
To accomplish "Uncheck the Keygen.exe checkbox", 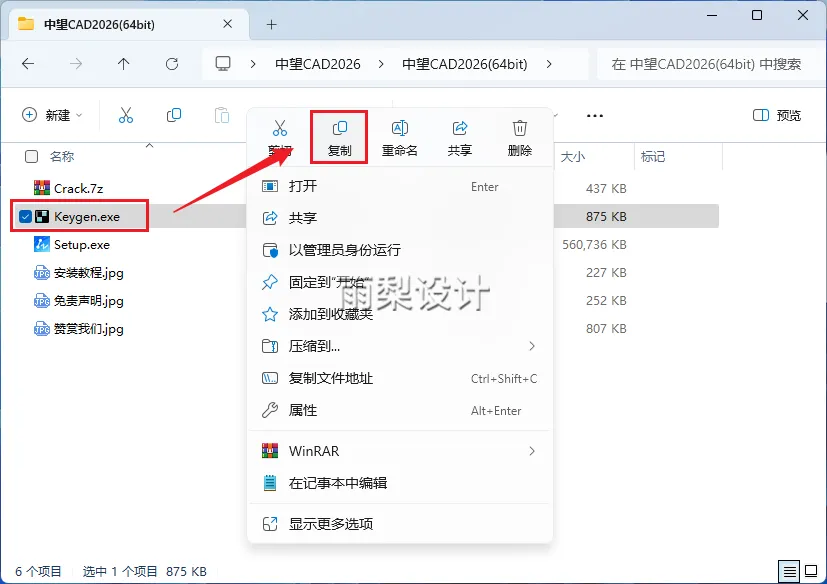I will (25, 216).
